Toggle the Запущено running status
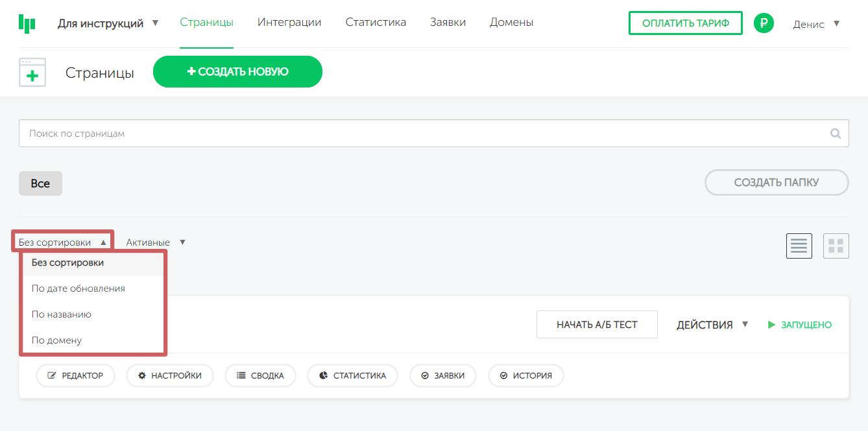868x431 pixels. 799,325
